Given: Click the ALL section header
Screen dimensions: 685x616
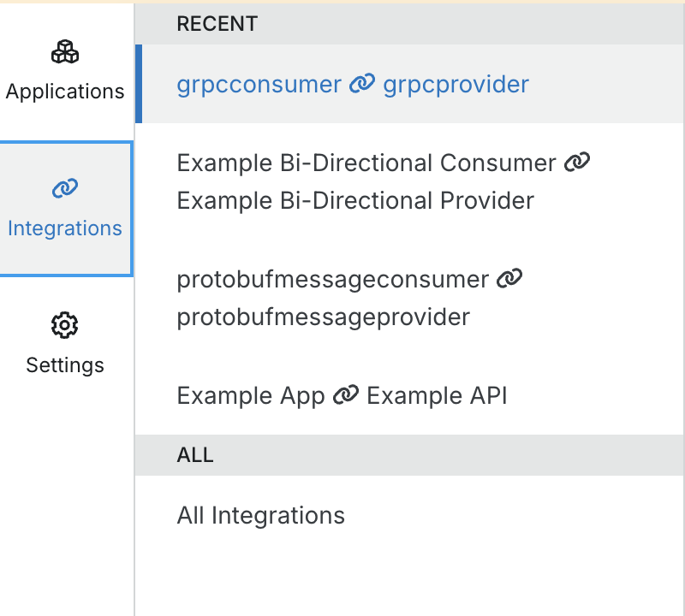Looking at the screenshot, I should (x=196, y=455).
